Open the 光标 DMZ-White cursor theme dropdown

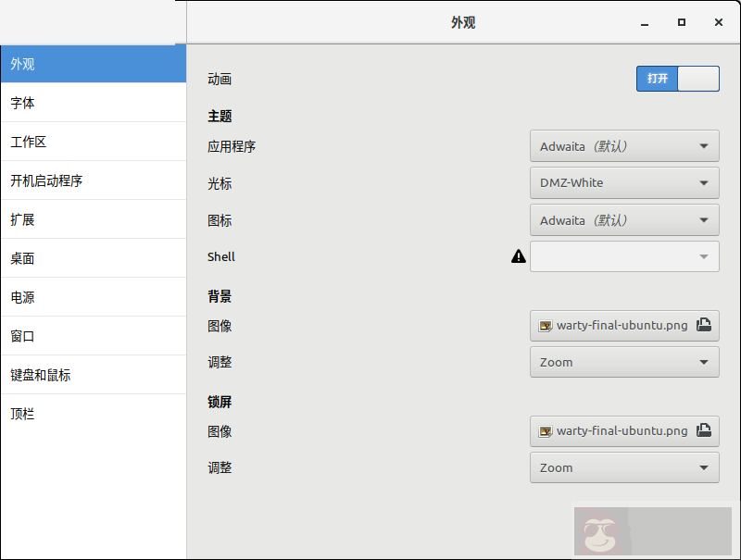[x=623, y=183]
